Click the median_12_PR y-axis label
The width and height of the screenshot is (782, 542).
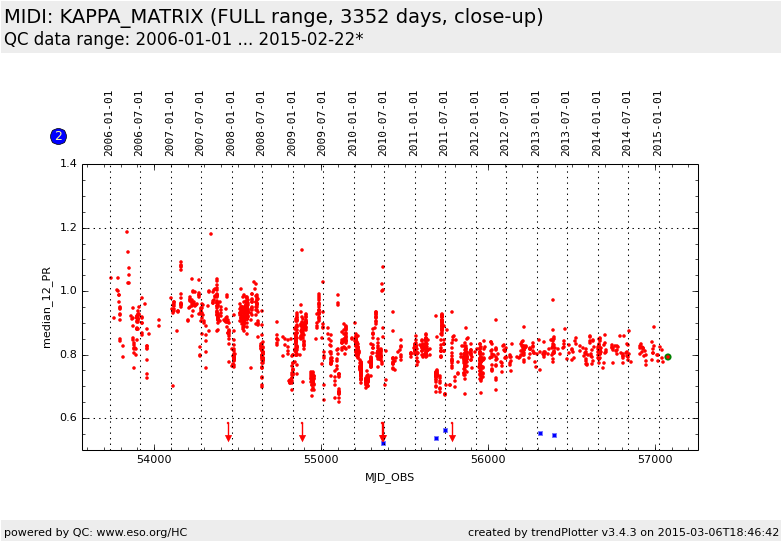pos(46,307)
